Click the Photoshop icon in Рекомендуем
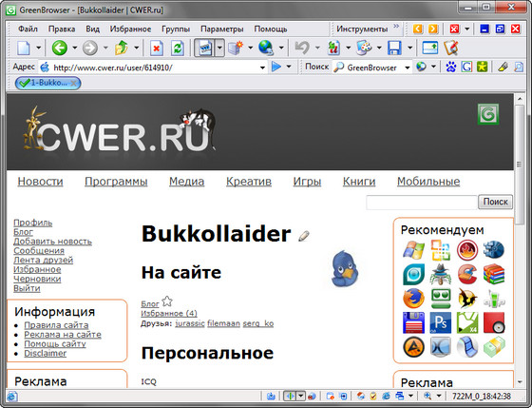 click(x=441, y=322)
